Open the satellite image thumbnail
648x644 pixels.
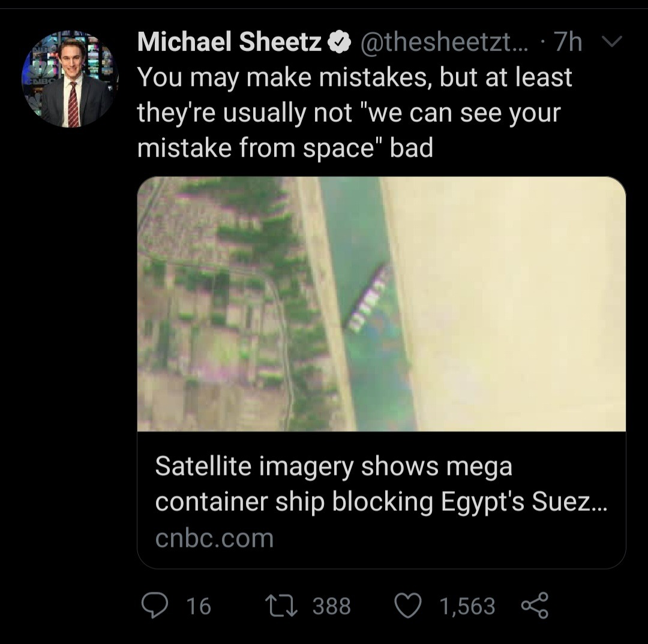381,303
